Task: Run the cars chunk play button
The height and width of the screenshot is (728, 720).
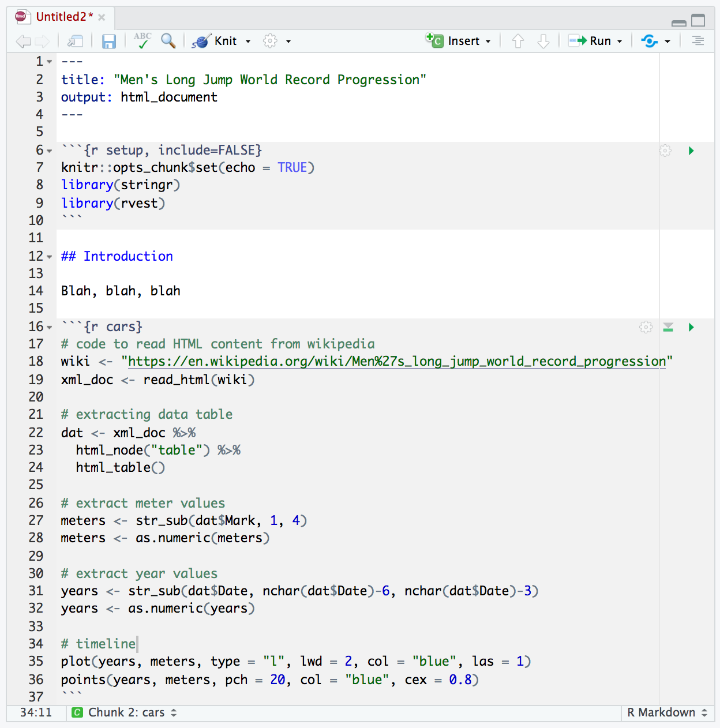Action: tap(691, 327)
